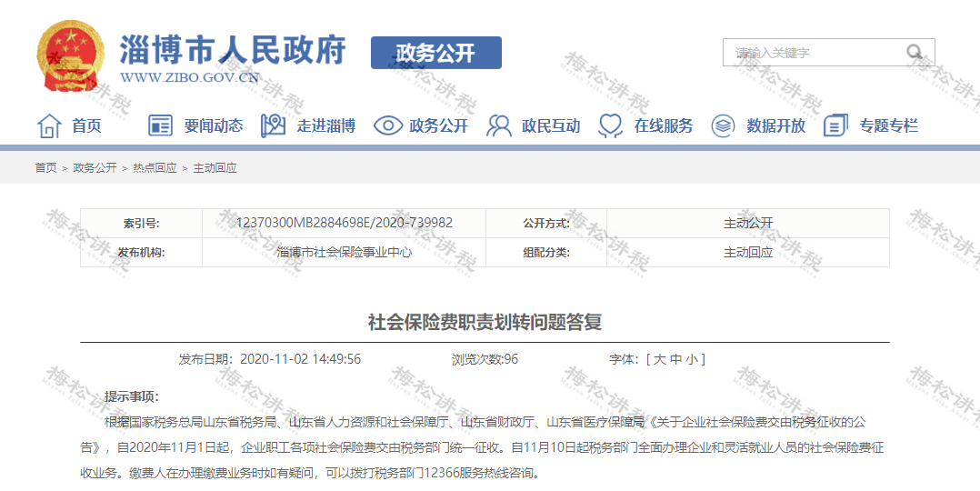Select the 数据开放 menu entry
The height and width of the screenshot is (491, 980).
(776, 126)
